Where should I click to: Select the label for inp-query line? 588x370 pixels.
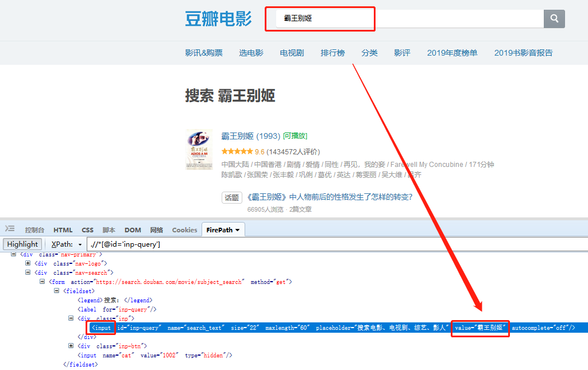pyautogui.click(x=117, y=309)
